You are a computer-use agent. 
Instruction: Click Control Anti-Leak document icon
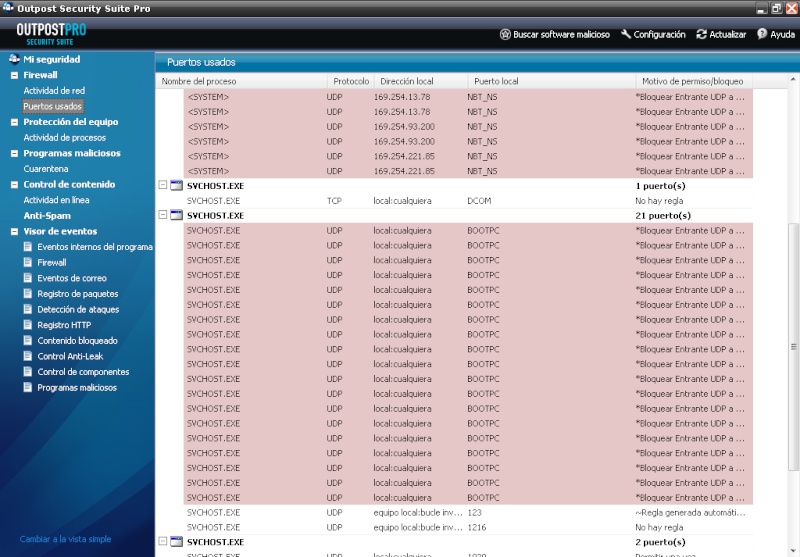(x=28, y=356)
